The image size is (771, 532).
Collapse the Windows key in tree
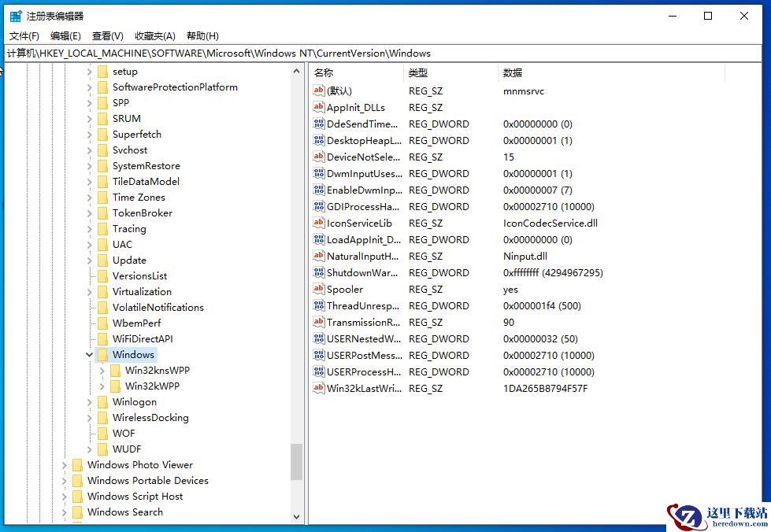(90, 355)
